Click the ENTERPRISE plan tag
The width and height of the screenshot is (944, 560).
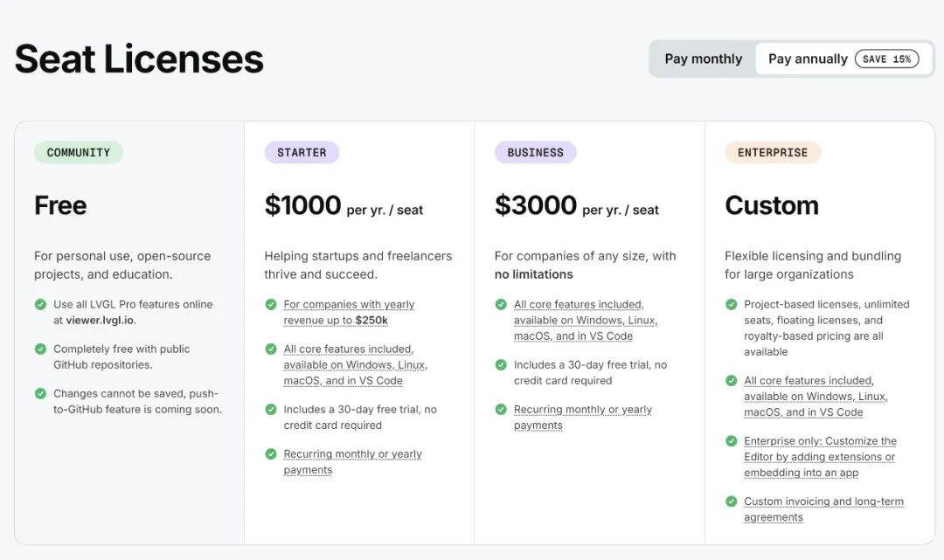(x=773, y=152)
